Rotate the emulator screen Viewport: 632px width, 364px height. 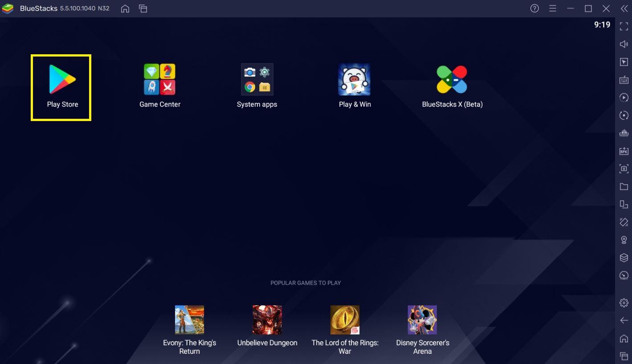click(624, 115)
